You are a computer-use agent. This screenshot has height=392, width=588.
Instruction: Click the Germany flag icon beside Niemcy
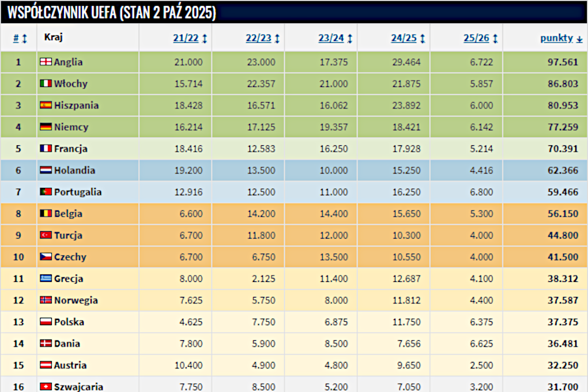coord(46,127)
